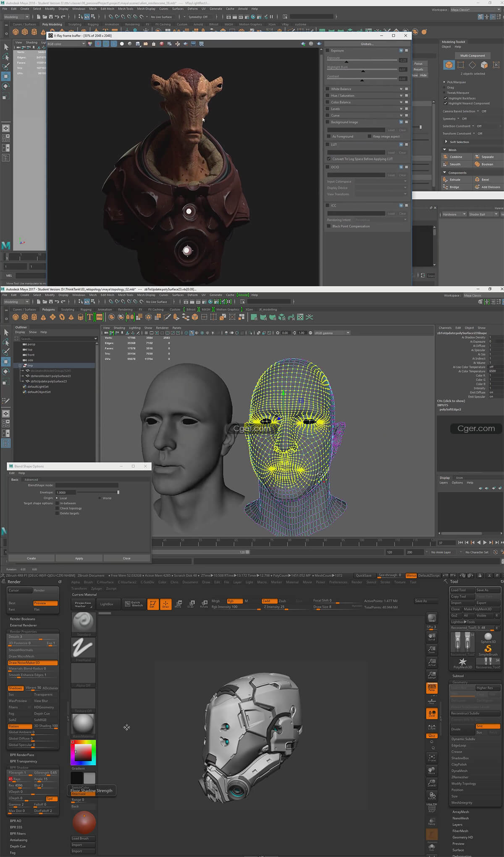This screenshot has height=857, width=504.
Task: Click the Edit mode button in ZBrush
Action: pyautogui.click(x=152, y=604)
